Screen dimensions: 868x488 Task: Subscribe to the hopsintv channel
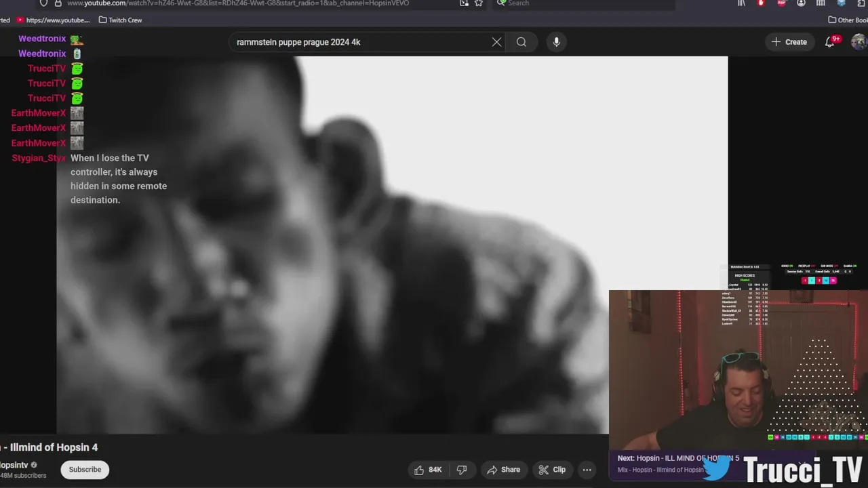85,470
